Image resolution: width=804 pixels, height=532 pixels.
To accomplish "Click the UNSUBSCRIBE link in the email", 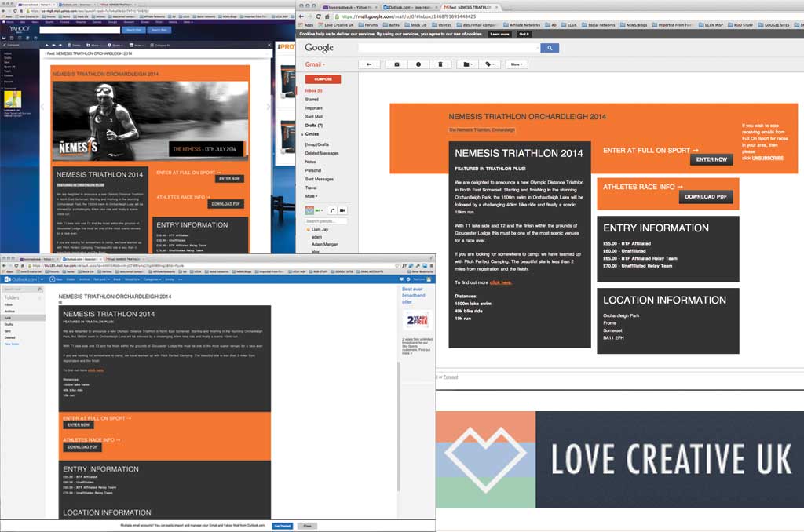I will click(x=767, y=159).
